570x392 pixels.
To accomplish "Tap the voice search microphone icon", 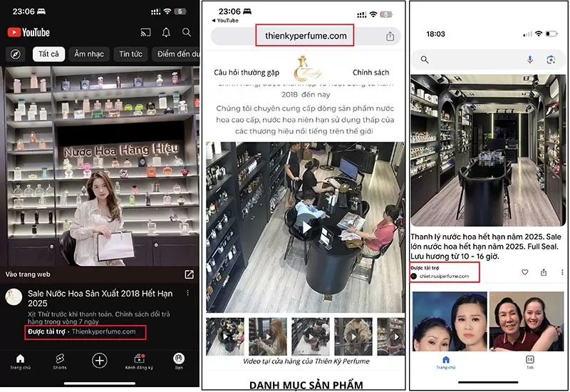I will 530,60.
